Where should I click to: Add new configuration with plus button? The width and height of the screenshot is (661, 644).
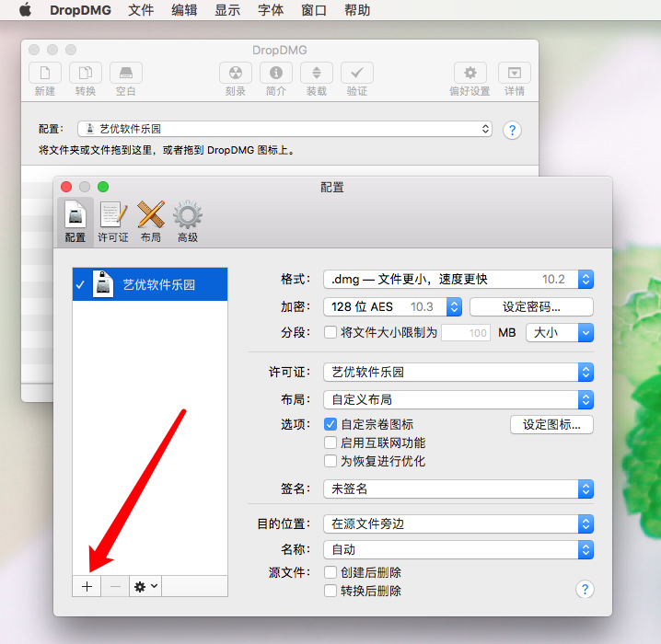click(x=87, y=586)
